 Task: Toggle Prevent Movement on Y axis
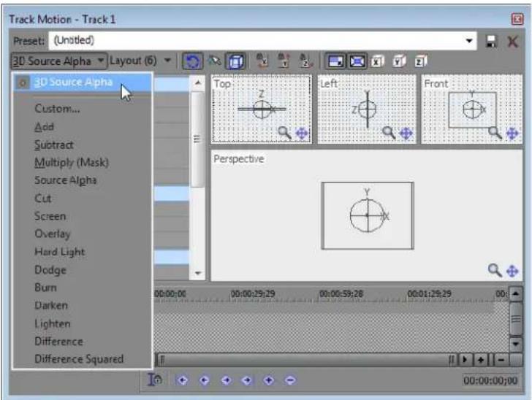[x=284, y=61]
